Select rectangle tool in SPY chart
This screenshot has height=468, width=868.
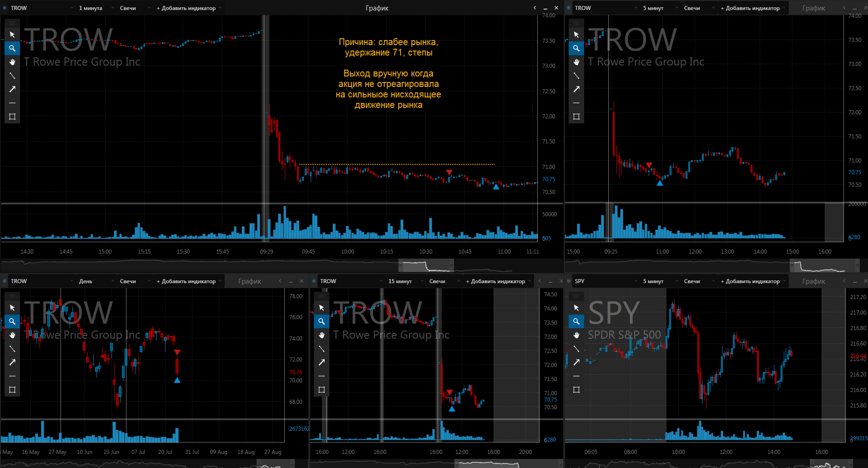[x=576, y=390]
